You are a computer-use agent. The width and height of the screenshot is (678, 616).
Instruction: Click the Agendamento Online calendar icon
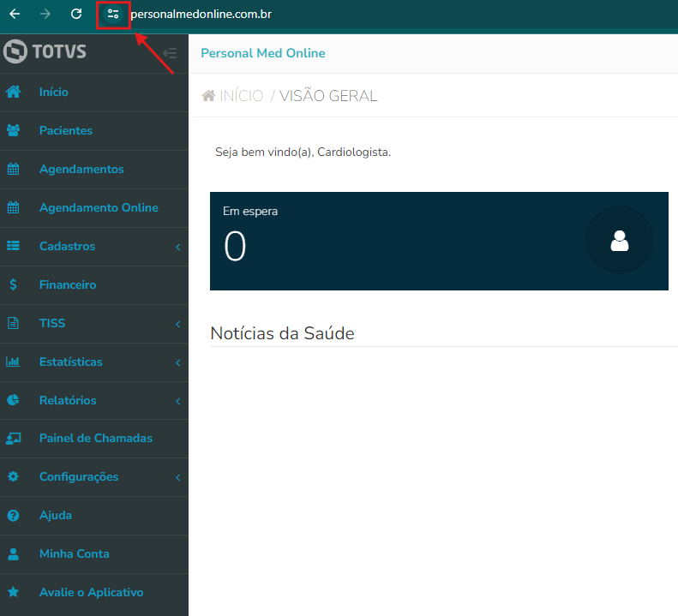click(x=13, y=207)
